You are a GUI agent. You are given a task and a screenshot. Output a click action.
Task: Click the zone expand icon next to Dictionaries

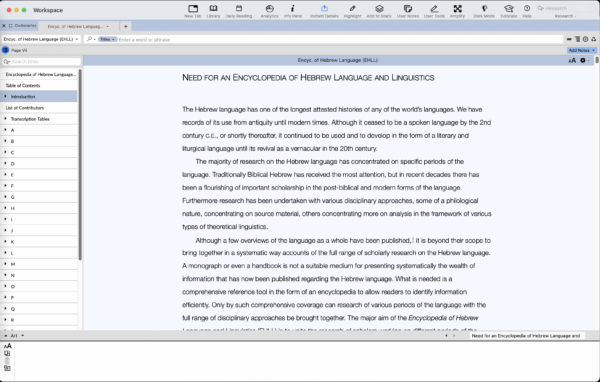point(10,26)
